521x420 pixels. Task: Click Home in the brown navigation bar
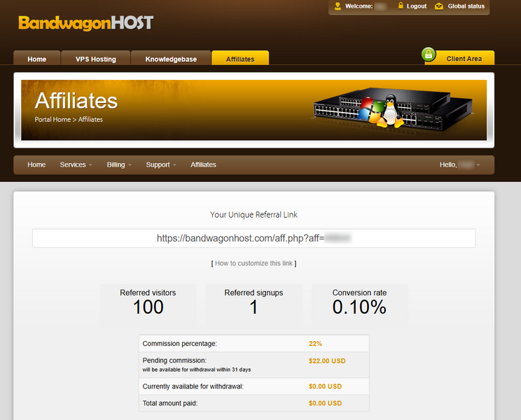click(36, 165)
